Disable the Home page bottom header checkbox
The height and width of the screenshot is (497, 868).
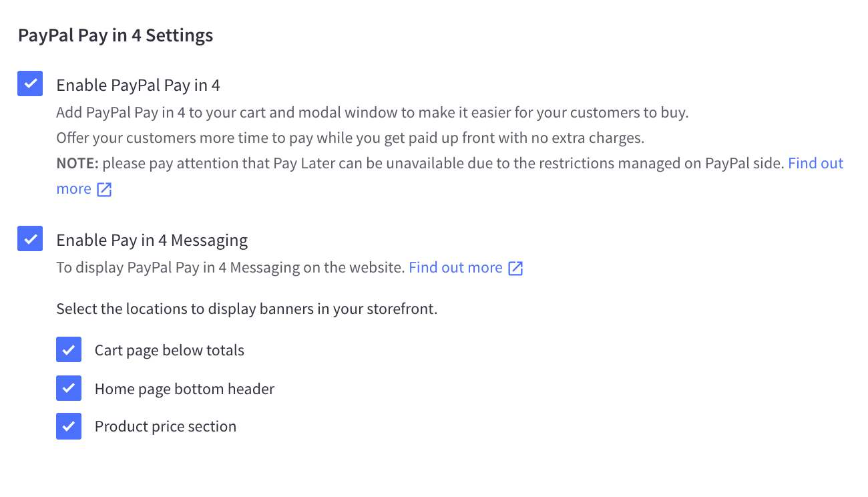coord(69,388)
